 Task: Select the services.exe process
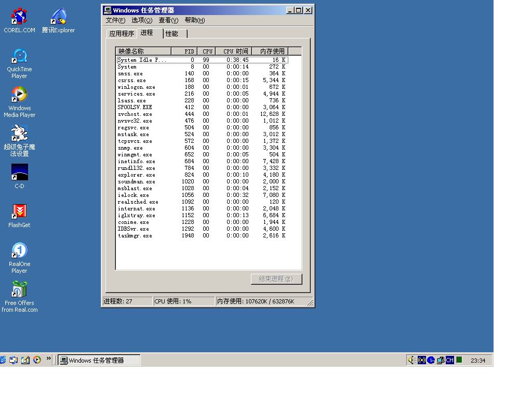click(202, 94)
